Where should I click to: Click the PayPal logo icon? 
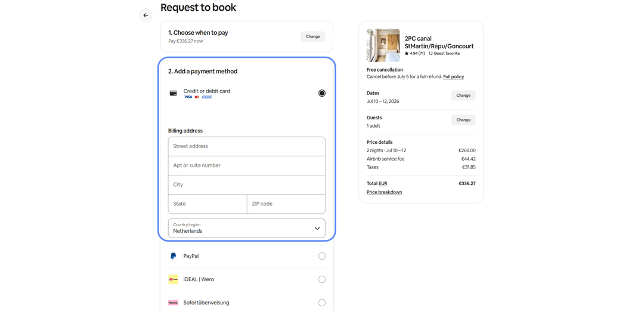click(174, 256)
